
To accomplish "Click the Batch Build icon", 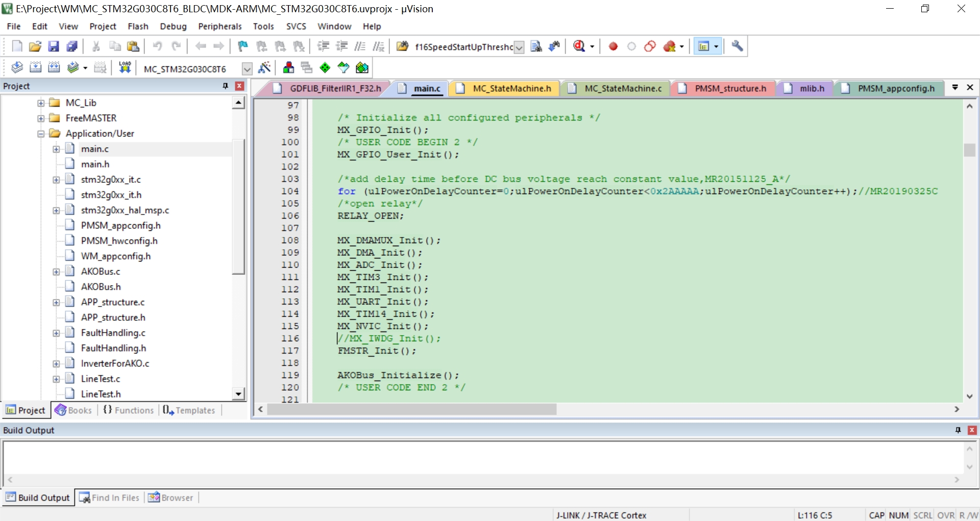I will pyautogui.click(x=73, y=68).
